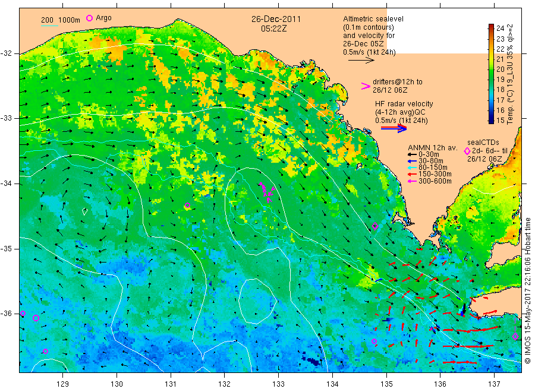Click the black altimetric velocity scale arrow

(x=361, y=61)
